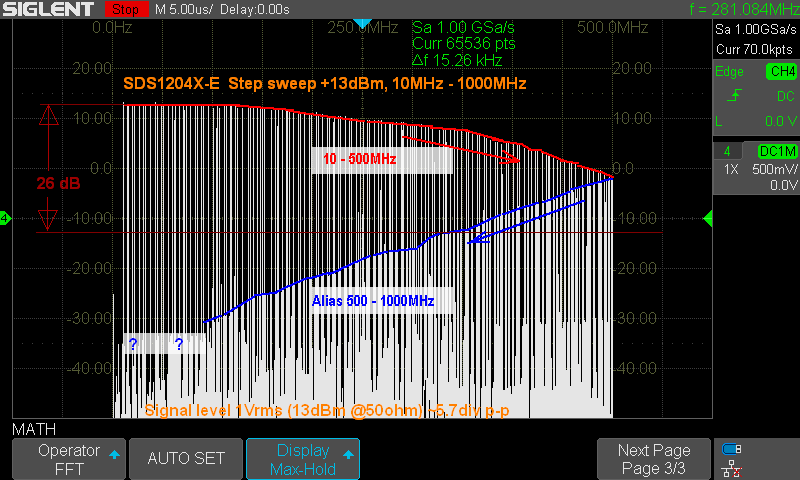
Task: Select the 0.0V channel offset value
Action: 783,185
